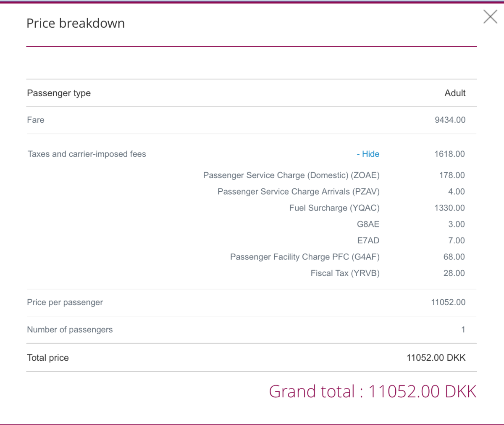Select Passenger Service Charge (Domestic) (ZOAE) line

point(291,175)
